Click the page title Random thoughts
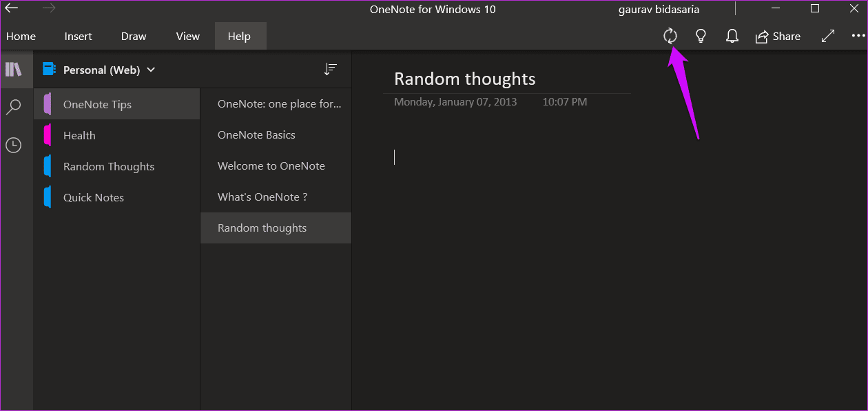This screenshot has width=868, height=411. coord(465,79)
